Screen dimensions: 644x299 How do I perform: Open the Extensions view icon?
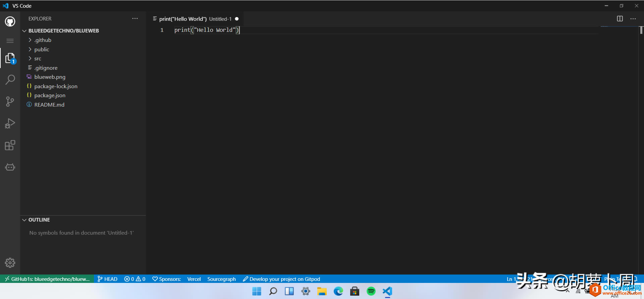pos(10,145)
